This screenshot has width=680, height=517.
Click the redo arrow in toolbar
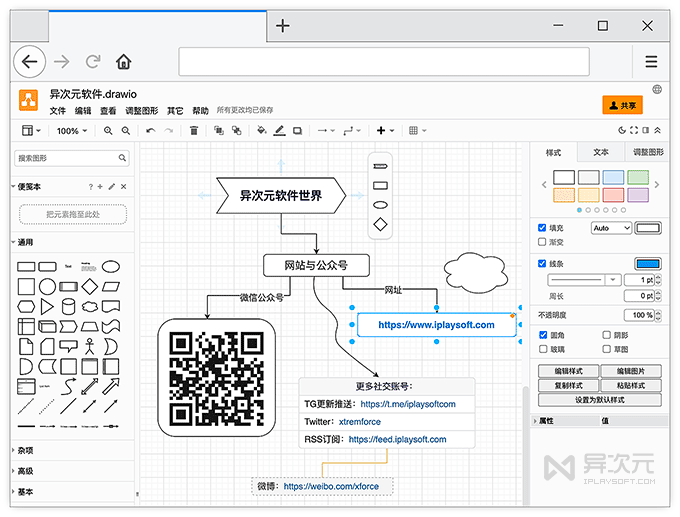tap(169, 131)
